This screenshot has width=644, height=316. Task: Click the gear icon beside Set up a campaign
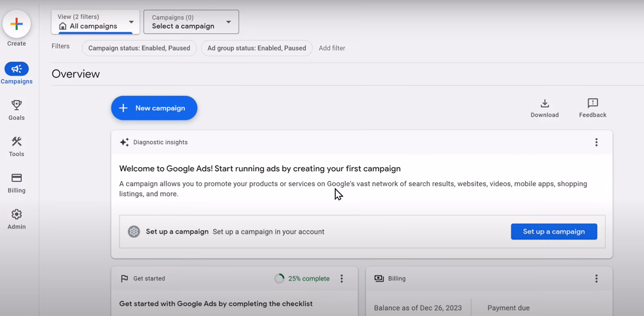pyautogui.click(x=134, y=232)
